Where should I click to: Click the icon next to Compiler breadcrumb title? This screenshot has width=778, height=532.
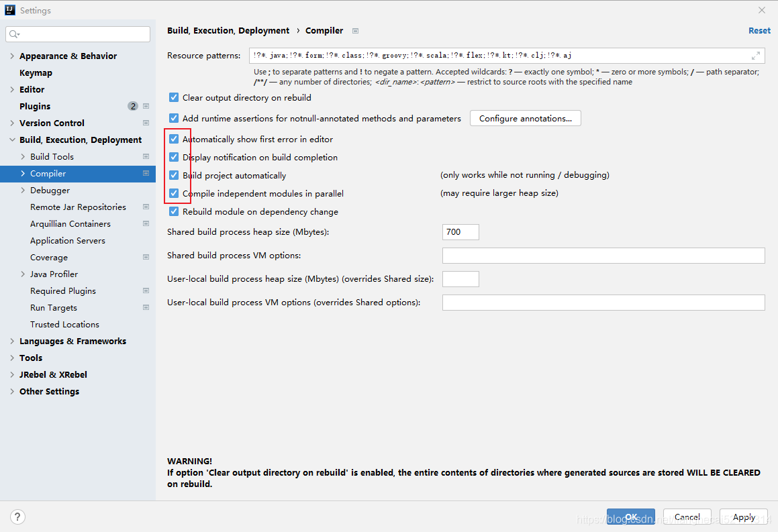(x=355, y=31)
